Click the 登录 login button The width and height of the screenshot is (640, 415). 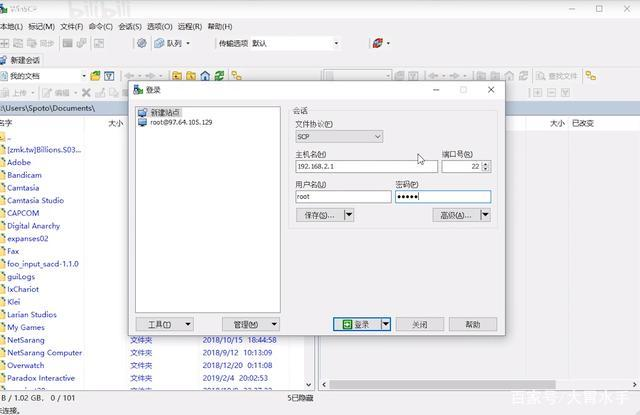pyautogui.click(x=357, y=324)
